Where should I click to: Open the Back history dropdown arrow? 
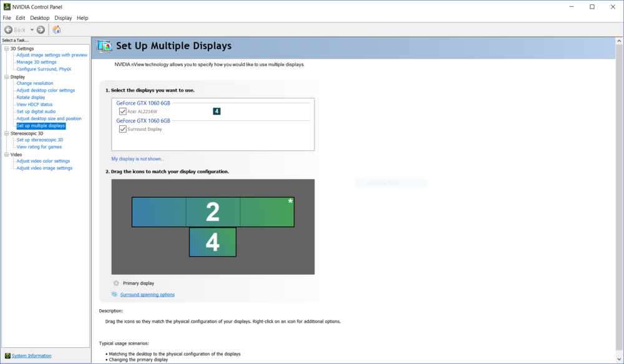click(32, 30)
